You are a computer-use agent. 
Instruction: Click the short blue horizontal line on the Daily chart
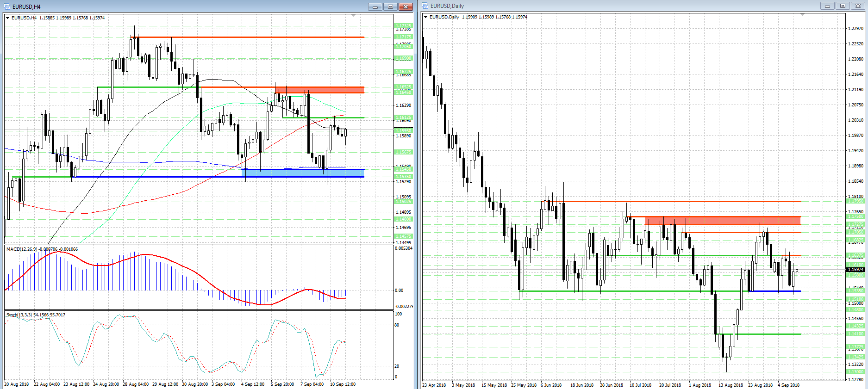pyautogui.click(x=774, y=291)
